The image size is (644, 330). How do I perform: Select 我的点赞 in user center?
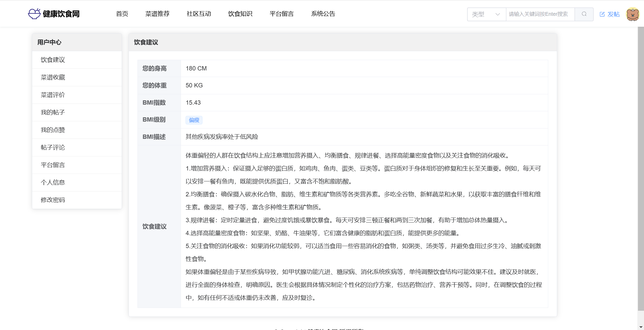tap(53, 130)
